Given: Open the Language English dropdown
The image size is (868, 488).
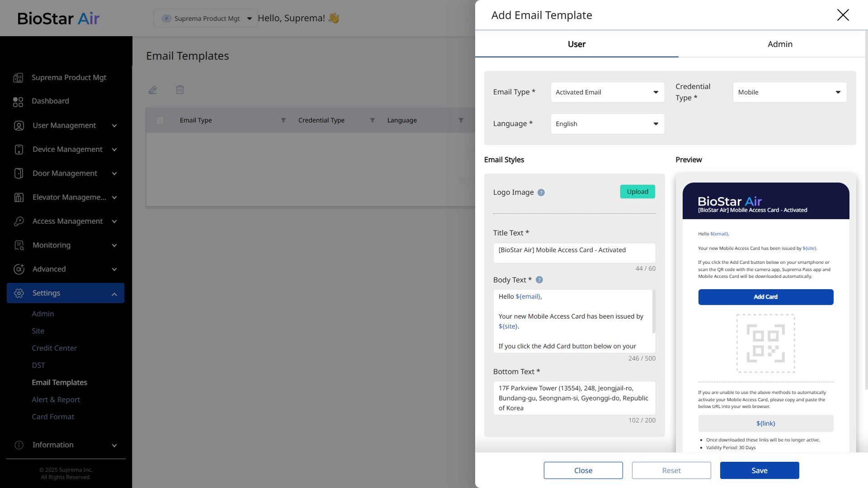Looking at the screenshot, I should [607, 124].
